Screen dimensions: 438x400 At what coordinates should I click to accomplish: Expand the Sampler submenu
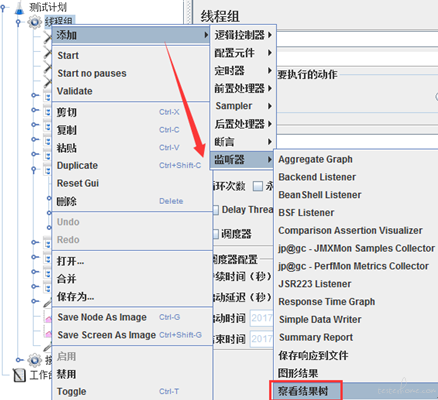click(243, 106)
